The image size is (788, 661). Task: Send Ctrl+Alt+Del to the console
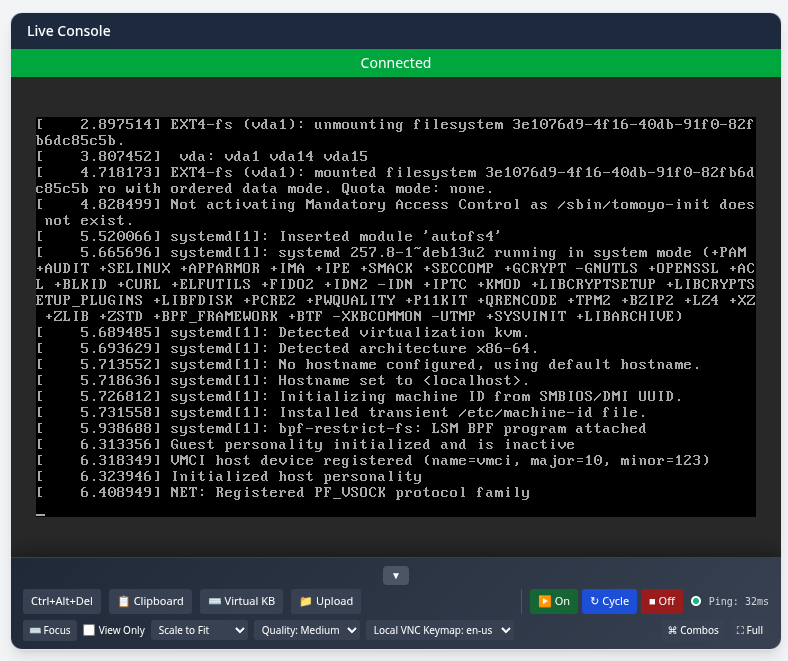point(61,601)
